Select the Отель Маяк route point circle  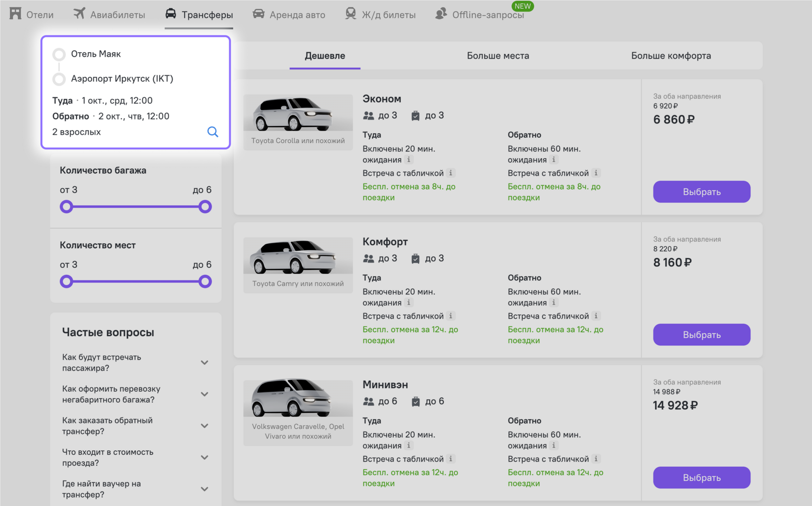(x=59, y=54)
